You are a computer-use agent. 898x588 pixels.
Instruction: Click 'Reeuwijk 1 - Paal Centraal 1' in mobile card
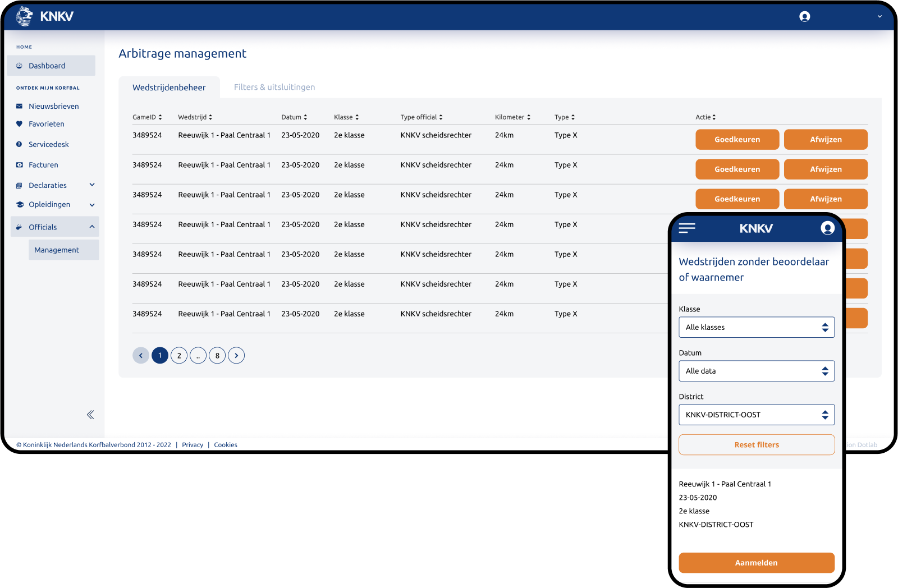point(725,484)
